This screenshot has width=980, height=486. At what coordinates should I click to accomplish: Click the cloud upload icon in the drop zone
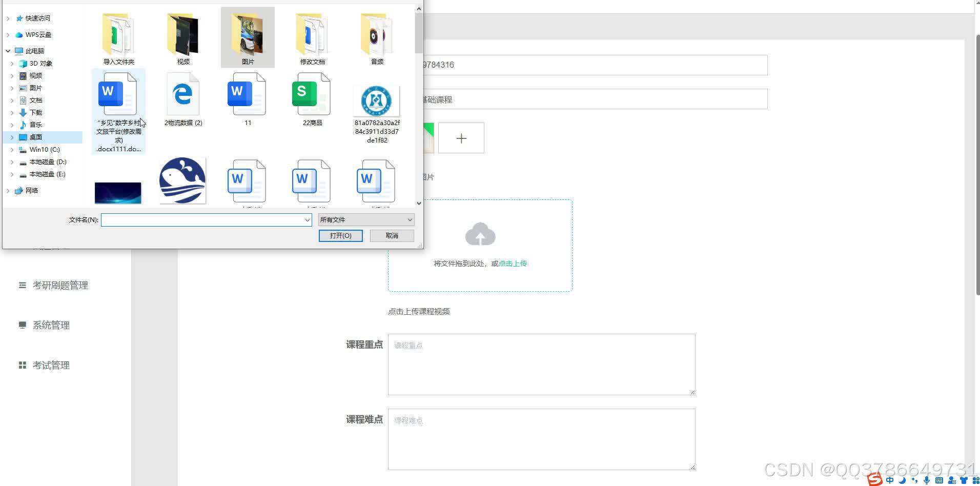pyautogui.click(x=480, y=234)
